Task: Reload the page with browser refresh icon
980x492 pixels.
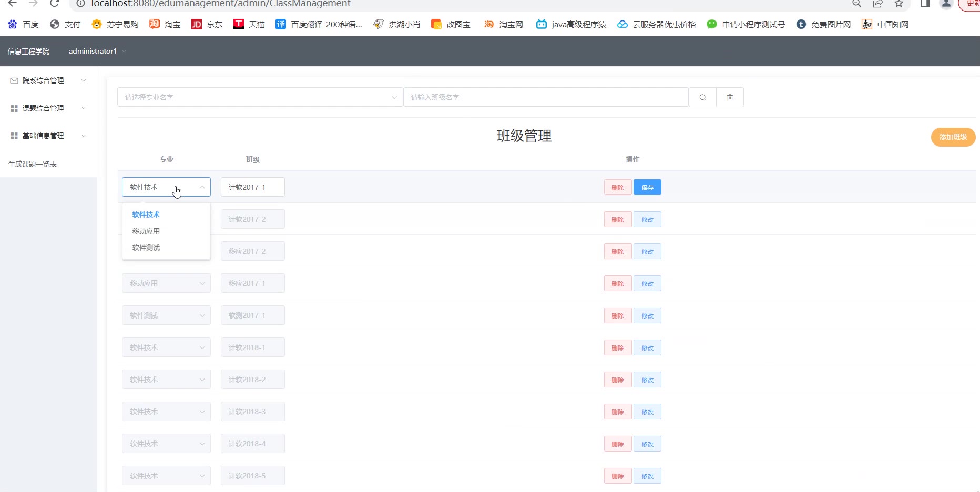Action: (x=54, y=4)
